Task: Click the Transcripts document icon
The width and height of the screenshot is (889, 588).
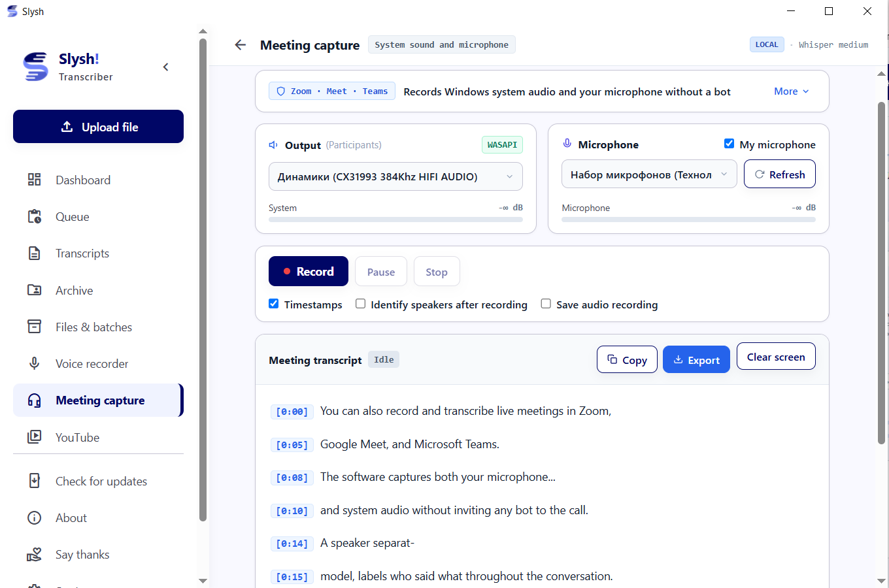Action: pos(35,253)
